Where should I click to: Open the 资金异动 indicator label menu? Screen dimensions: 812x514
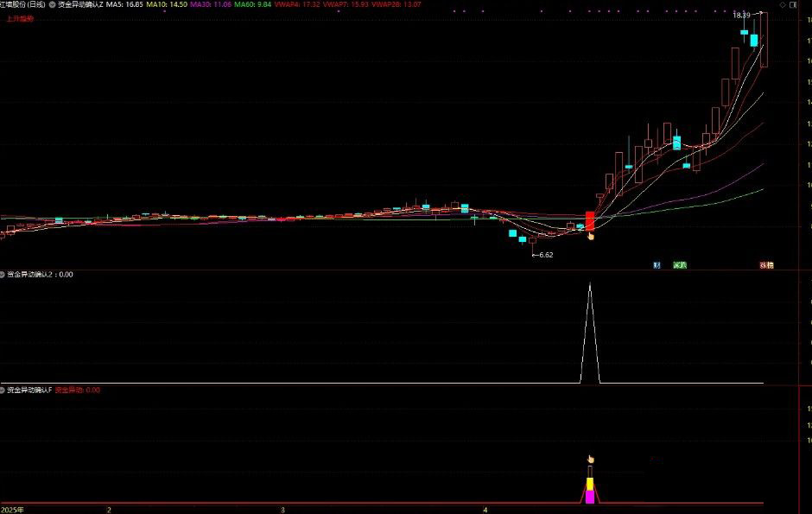click(71, 389)
